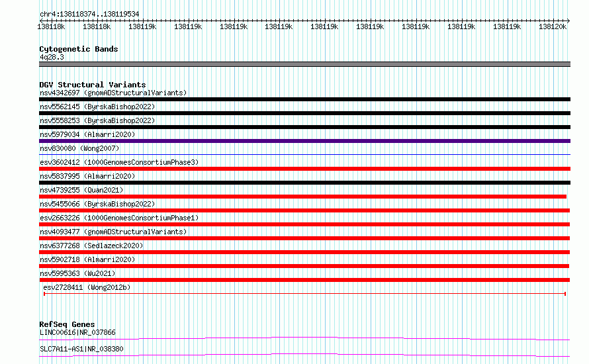Open the LINC00616|NR_037866 gene label

point(77,332)
